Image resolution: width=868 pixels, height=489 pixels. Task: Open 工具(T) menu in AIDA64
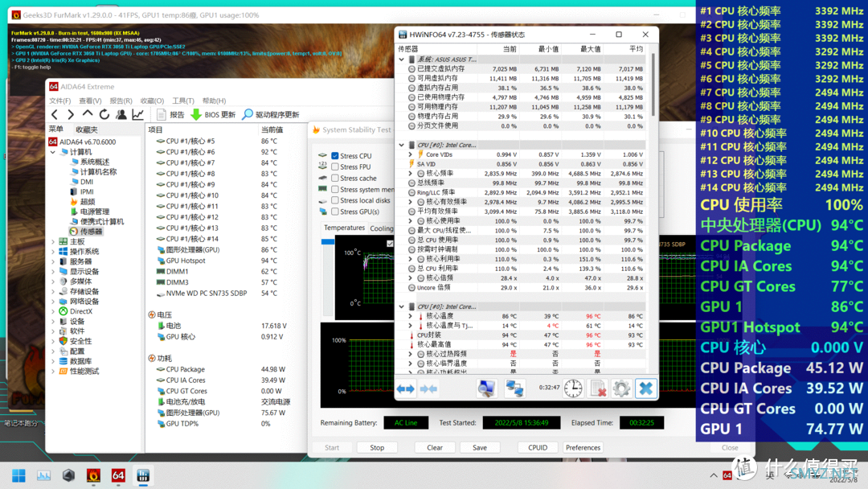point(182,101)
